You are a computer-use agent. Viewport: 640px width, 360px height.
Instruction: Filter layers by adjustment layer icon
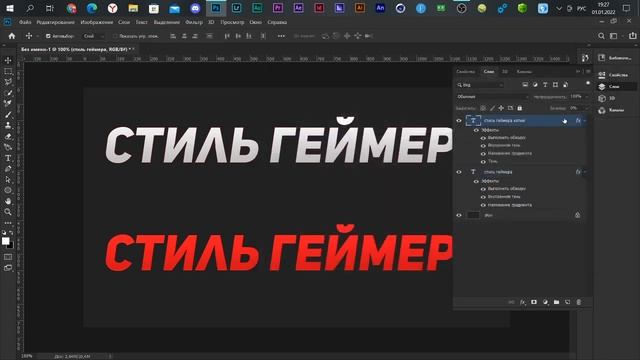click(535, 85)
